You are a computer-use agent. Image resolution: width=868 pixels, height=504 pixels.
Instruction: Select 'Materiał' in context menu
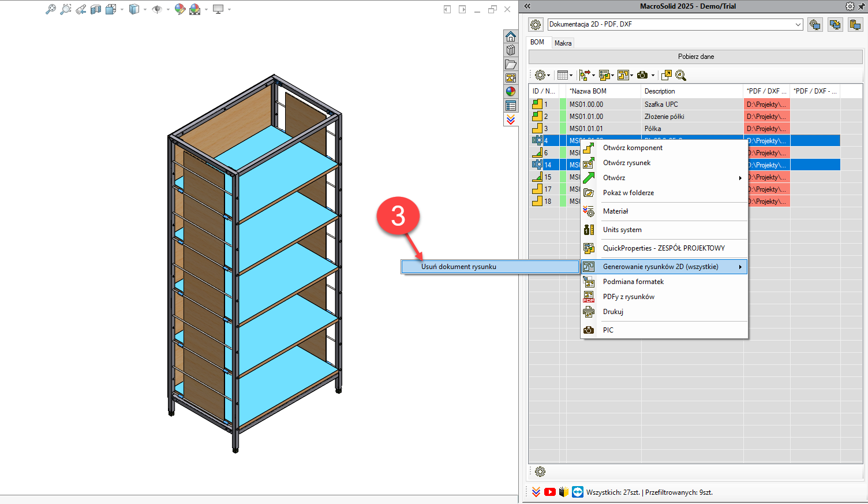(x=664, y=211)
